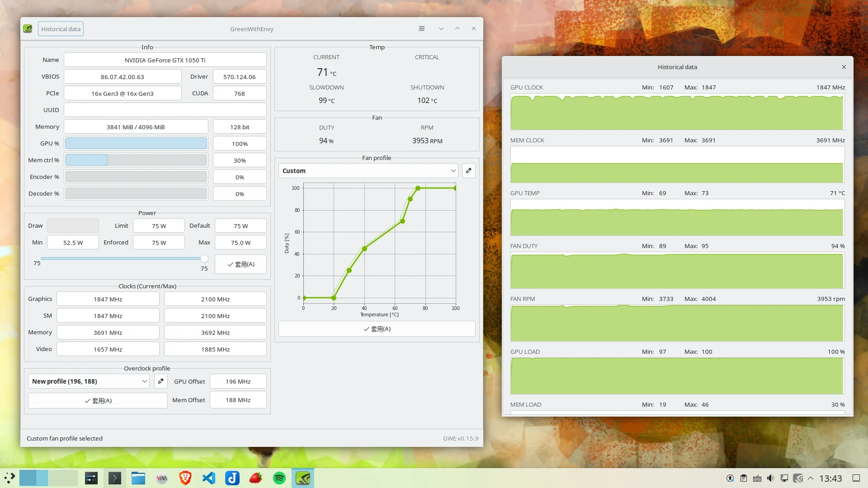Viewport: 868px width, 488px height.
Task: Open Brave browser from the taskbar
Action: [x=185, y=478]
